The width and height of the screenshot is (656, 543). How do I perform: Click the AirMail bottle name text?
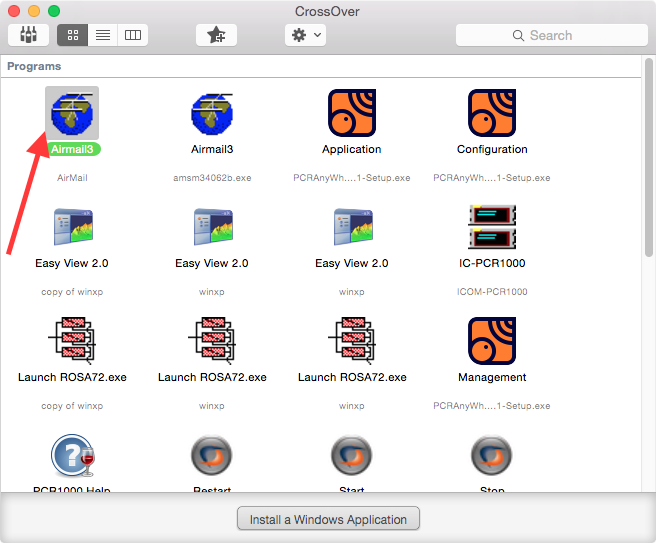[72, 178]
